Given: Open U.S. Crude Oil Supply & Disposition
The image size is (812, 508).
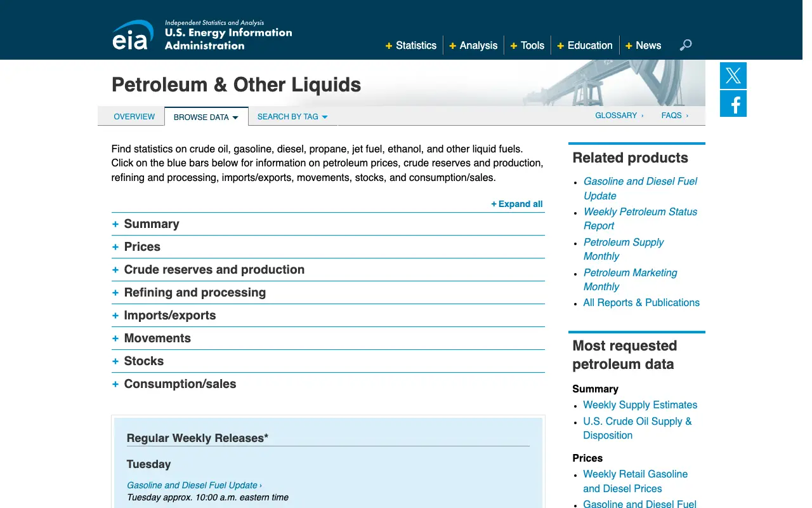Looking at the screenshot, I should coord(638,429).
